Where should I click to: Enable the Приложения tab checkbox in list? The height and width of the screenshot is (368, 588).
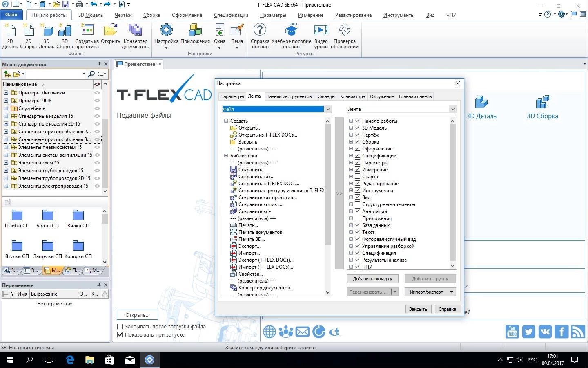click(357, 218)
